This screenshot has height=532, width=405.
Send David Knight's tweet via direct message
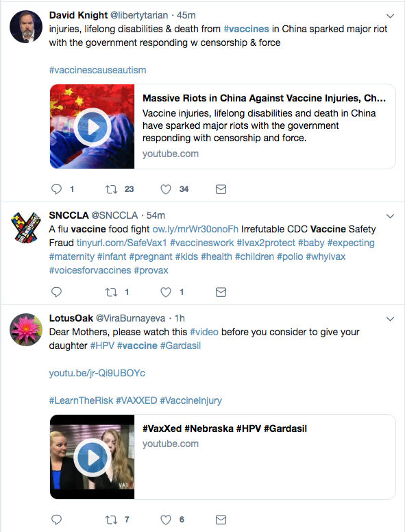pos(221,189)
